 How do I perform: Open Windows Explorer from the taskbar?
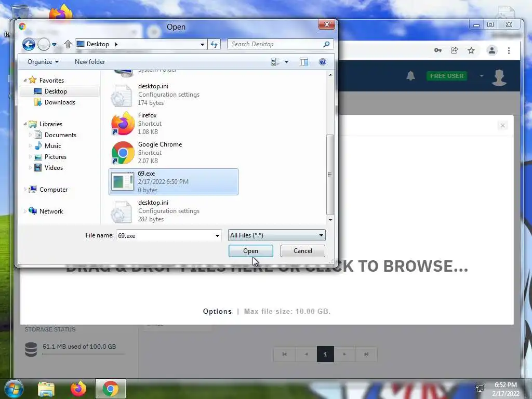(x=46, y=389)
